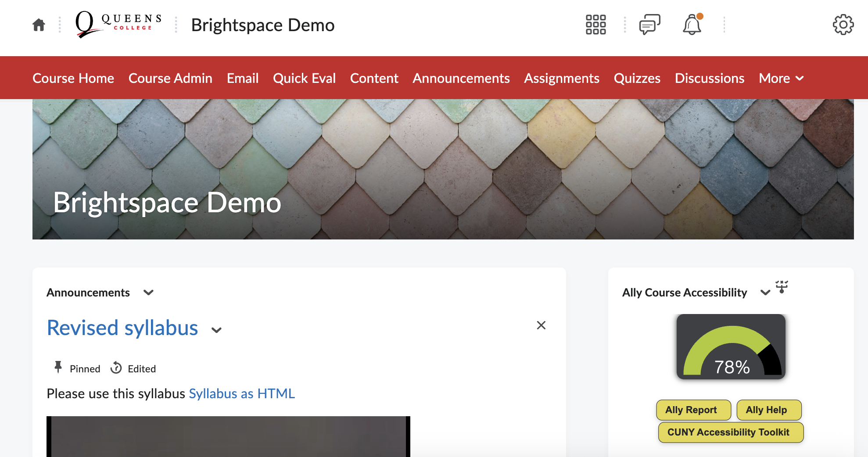This screenshot has width=868, height=457.
Task: Open Course Admin
Action: click(170, 78)
